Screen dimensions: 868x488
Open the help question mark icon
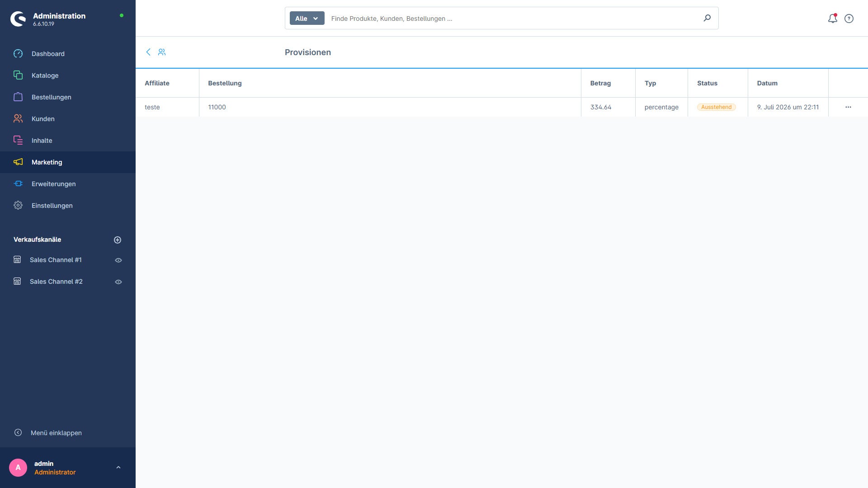[849, 19]
